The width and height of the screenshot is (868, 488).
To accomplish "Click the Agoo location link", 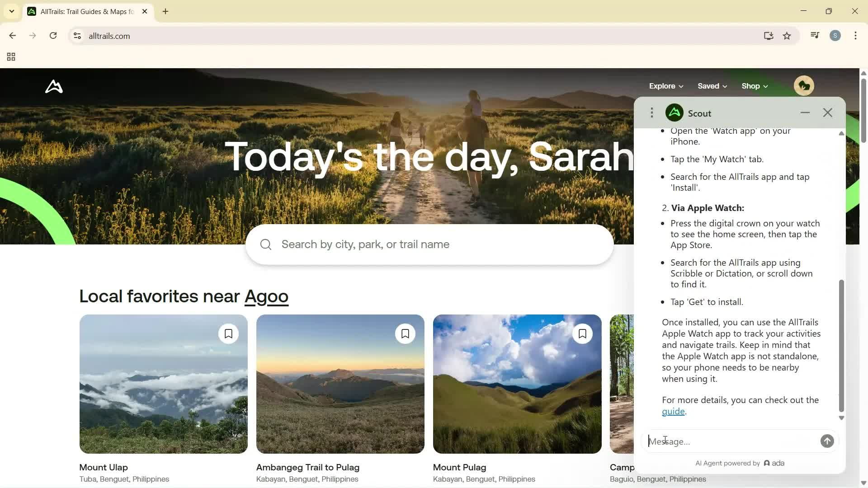I will point(267,296).
